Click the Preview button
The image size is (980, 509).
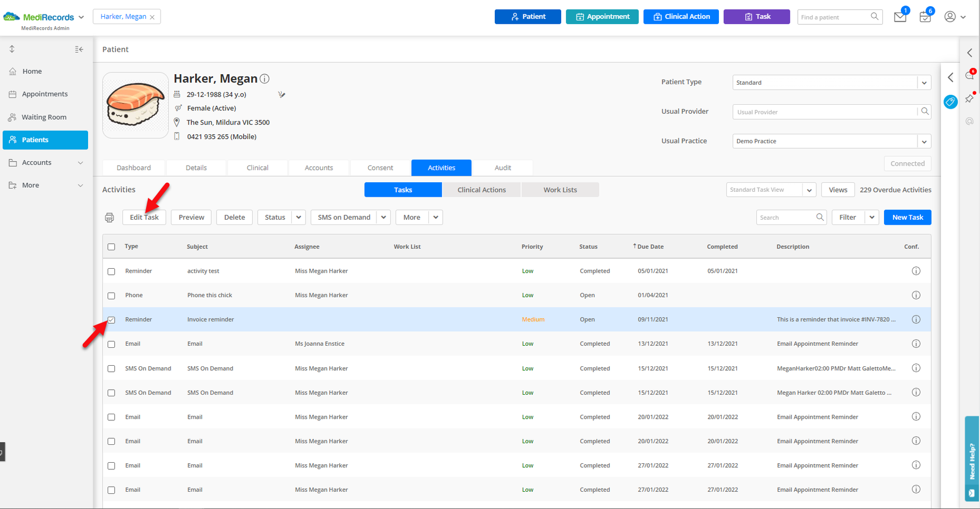point(191,217)
